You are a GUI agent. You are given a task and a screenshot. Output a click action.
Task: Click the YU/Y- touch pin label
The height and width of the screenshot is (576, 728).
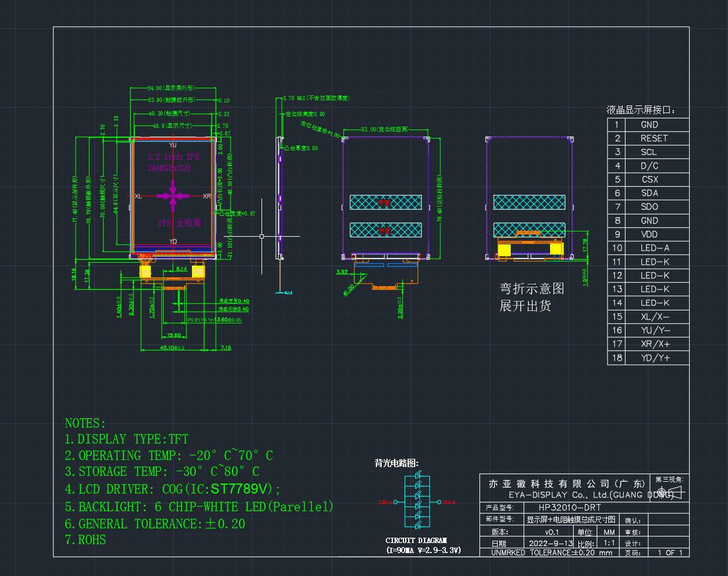coord(656,330)
